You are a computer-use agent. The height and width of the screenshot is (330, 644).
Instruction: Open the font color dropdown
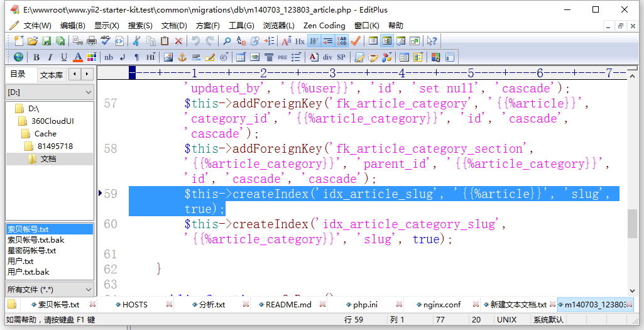[x=78, y=57]
